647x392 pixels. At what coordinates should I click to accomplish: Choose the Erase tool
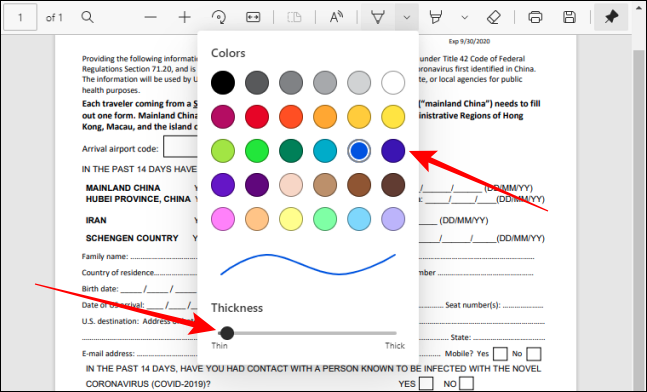tap(494, 17)
